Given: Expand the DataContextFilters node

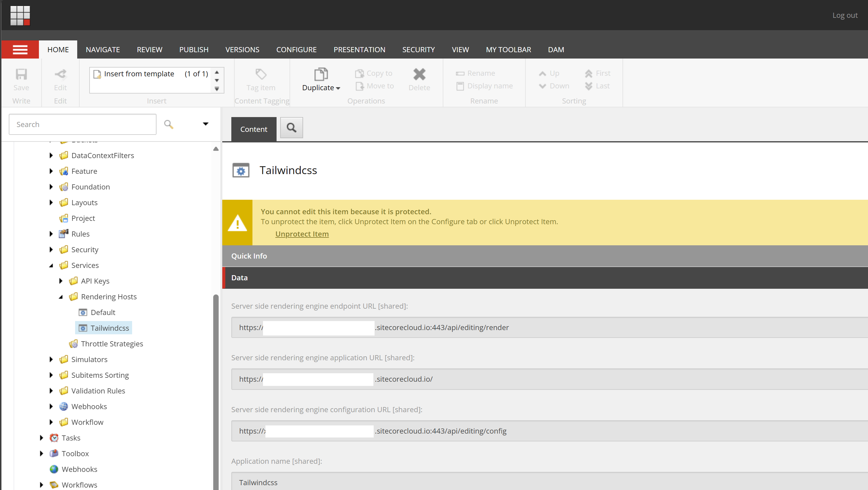Looking at the screenshot, I should pos(51,155).
